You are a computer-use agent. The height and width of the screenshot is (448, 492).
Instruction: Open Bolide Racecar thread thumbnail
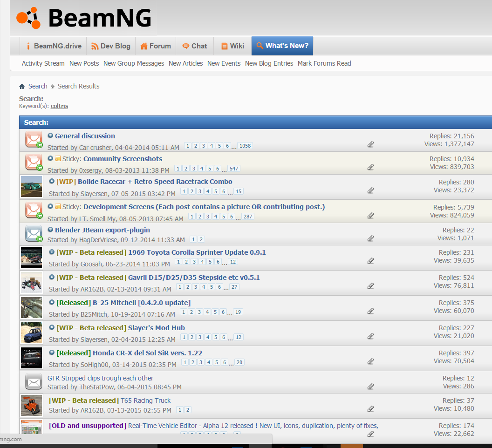tap(31, 187)
